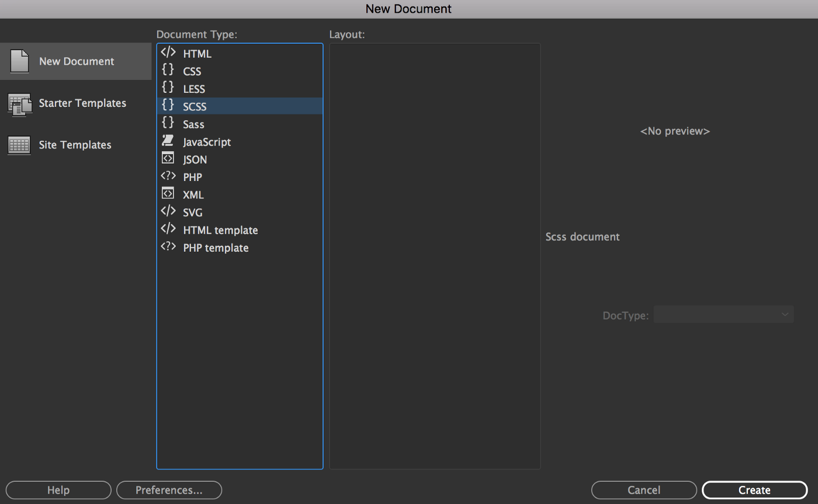818x504 pixels.
Task: Switch to the Starter Templates section
Action: pyautogui.click(x=82, y=103)
